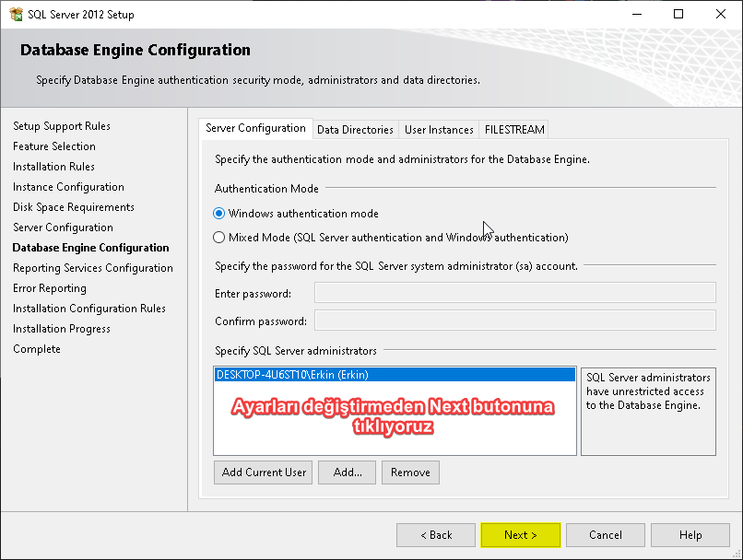Select Mixed Mode authentication radio button
The height and width of the screenshot is (560, 743).
(219, 238)
